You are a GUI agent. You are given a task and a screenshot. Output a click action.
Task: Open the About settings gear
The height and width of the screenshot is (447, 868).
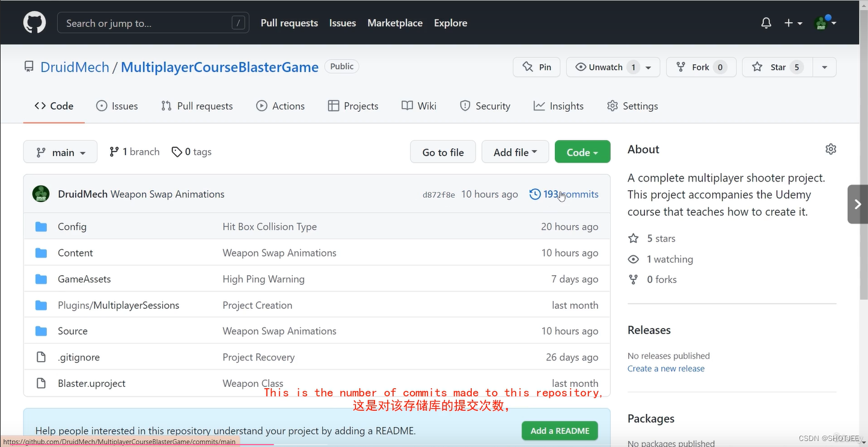pos(831,149)
